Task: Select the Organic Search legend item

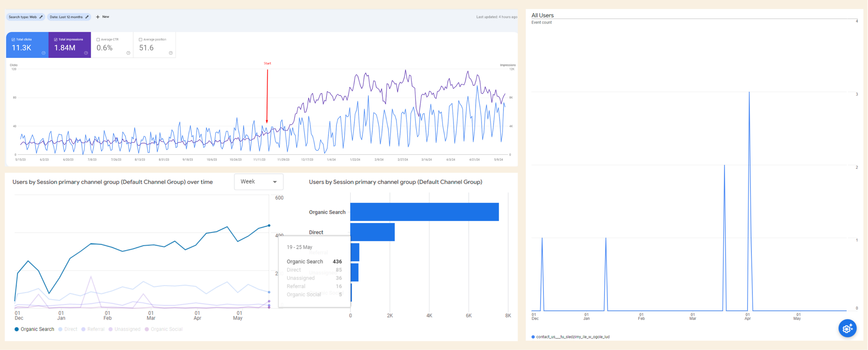Action: [x=37, y=329]
